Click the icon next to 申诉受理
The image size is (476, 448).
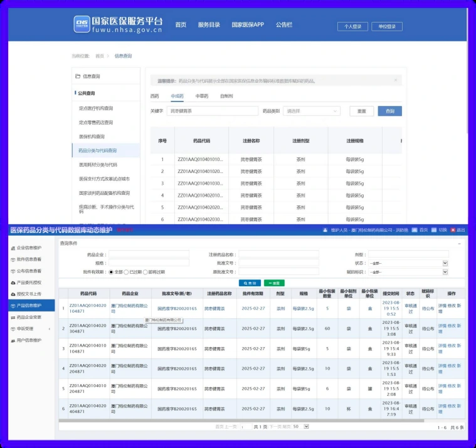[13, 329]
